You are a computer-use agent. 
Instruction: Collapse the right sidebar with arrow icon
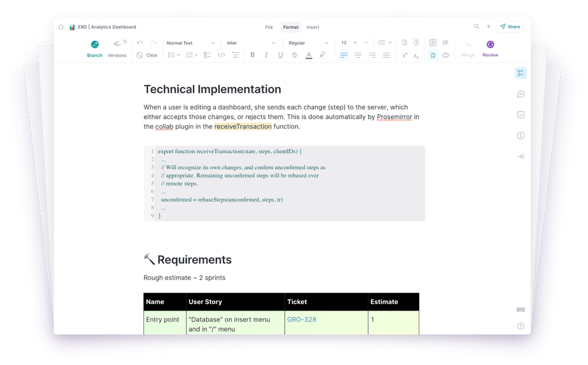pos(520,156)
